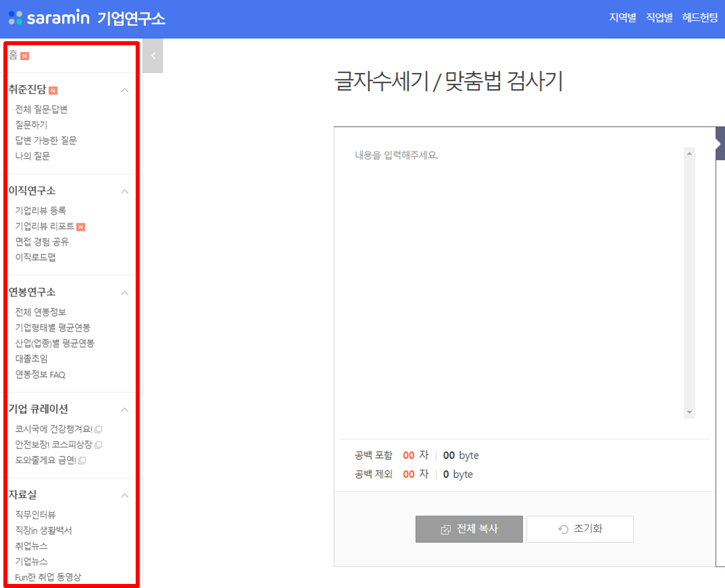Screen dimensions: 725x588
Task: Open the 지역별 menu
Action: pos(622,17)
